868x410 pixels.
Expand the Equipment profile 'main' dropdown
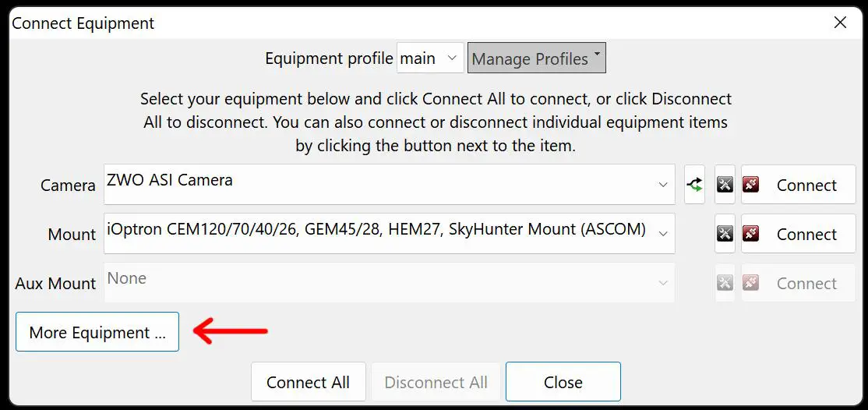click(x=430, y=58)
